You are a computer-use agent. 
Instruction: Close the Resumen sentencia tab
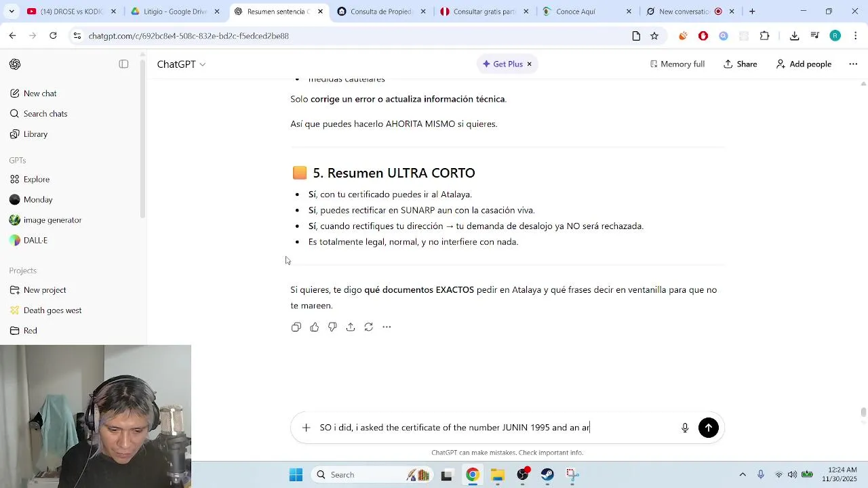320,12
